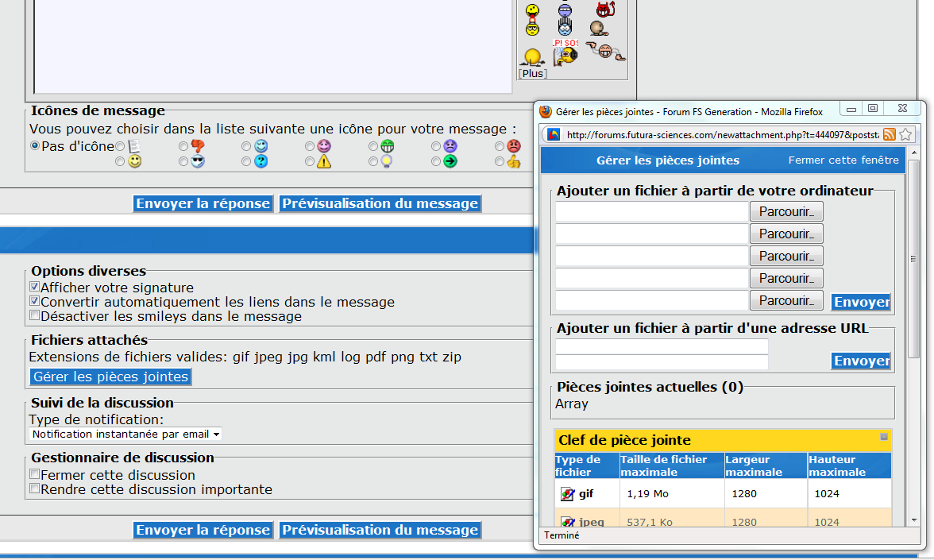Screen dimensions: 934x560
Task: Pick the pink happy face message icon
Action: (x=324, y=146)
